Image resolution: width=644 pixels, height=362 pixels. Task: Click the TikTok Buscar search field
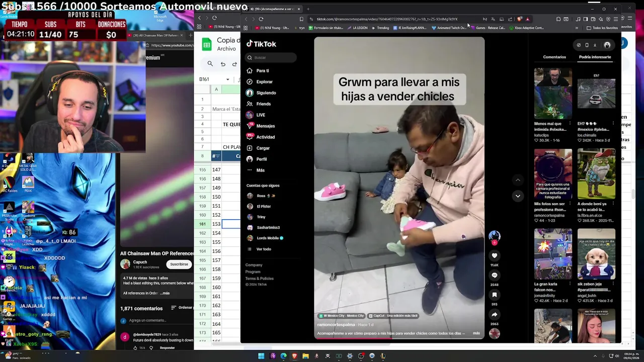(271, 57)
